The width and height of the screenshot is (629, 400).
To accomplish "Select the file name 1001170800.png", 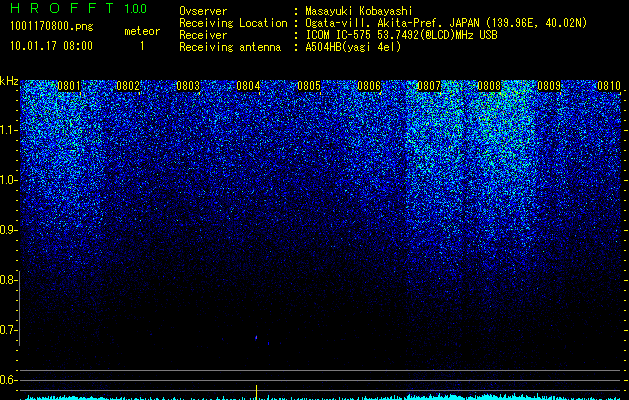I will coord(52,26).
